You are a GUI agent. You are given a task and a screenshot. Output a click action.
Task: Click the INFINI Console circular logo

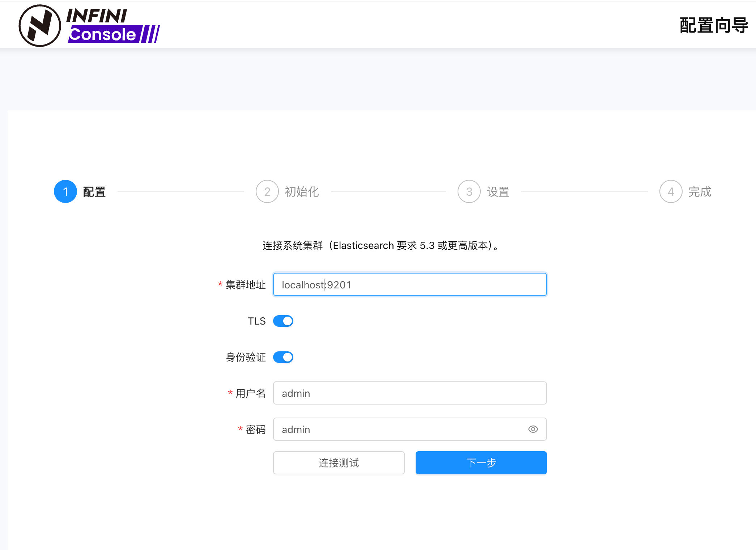pos(40,26)
